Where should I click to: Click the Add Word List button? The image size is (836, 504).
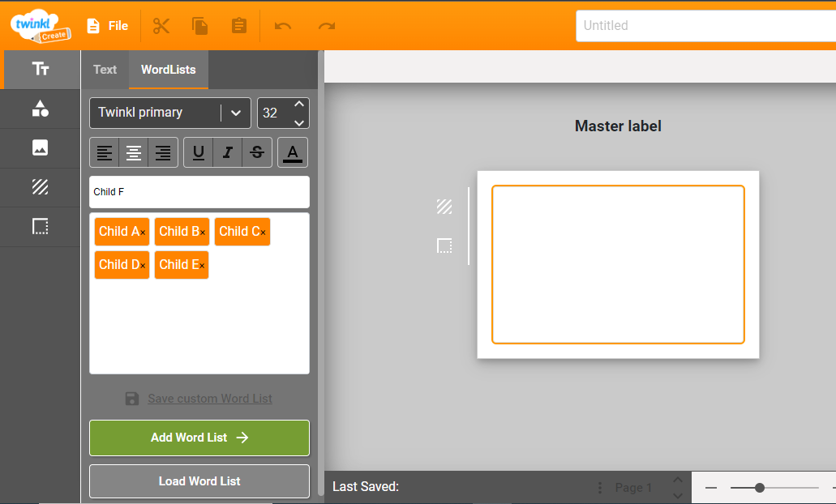tap(199, 438)
